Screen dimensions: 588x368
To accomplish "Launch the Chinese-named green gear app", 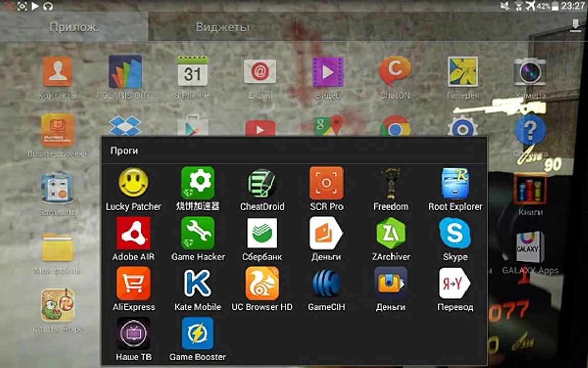I will (x=198, y=183).
